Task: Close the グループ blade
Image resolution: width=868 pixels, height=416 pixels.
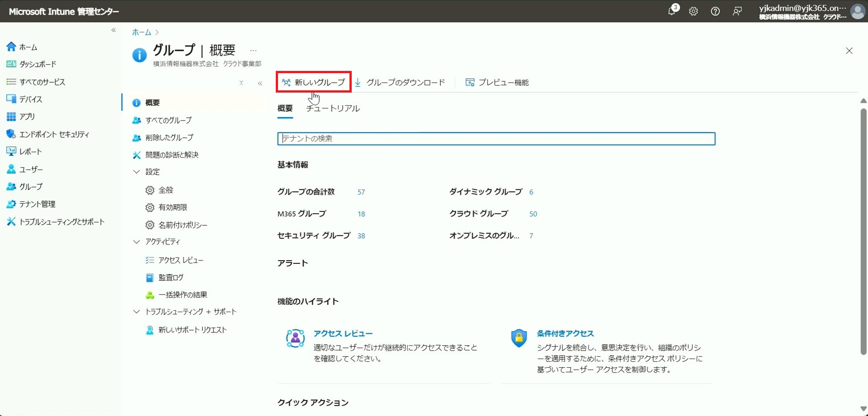Action: click(x=849, y=51)
